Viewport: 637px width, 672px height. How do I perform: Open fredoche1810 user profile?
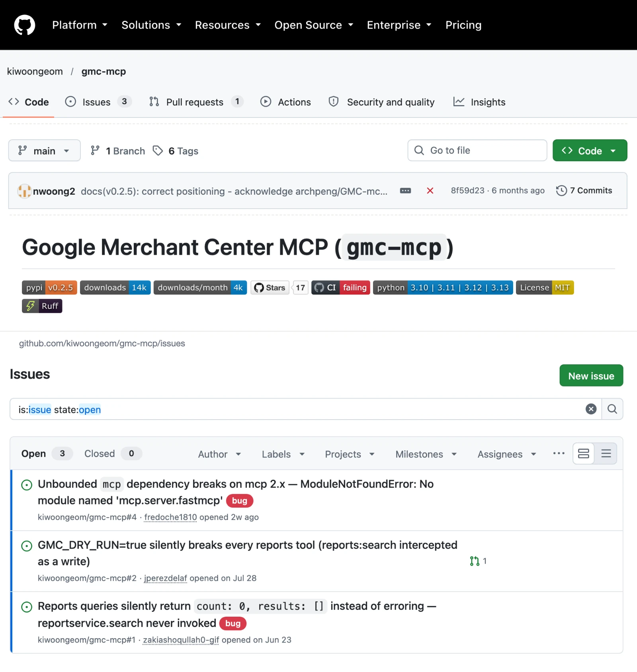point(170,518)
